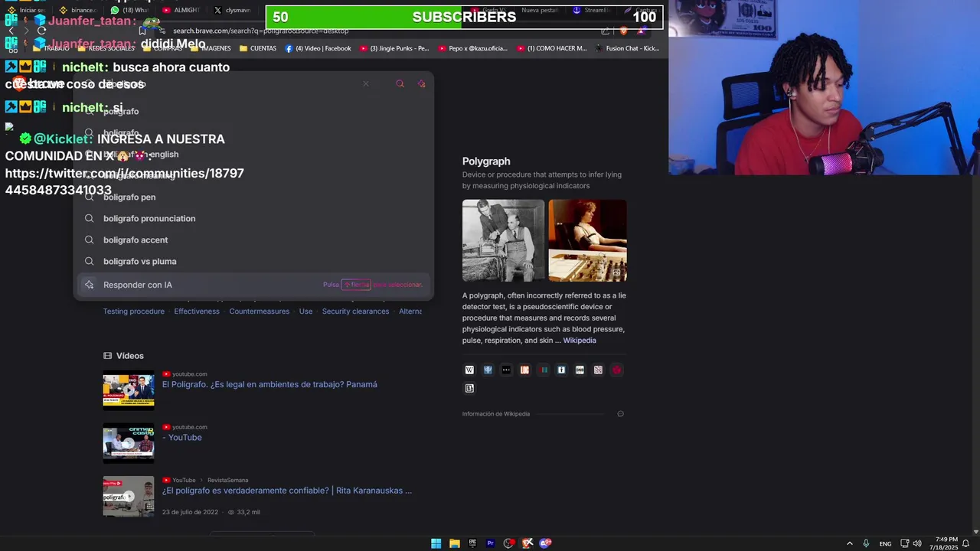Open the Wikipedia profile icon under Polygraph

[x=469, y=370]
